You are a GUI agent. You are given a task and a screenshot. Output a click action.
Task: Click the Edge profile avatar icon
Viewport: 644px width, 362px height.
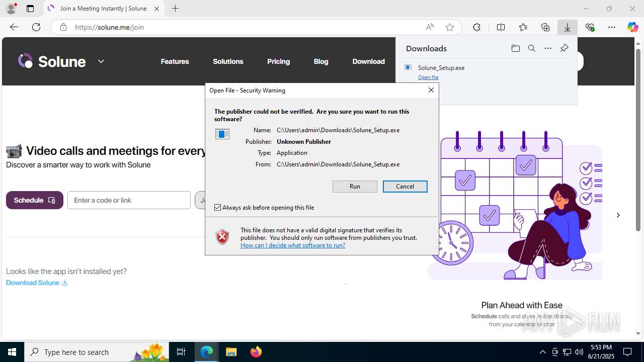(x=11, y=9)
